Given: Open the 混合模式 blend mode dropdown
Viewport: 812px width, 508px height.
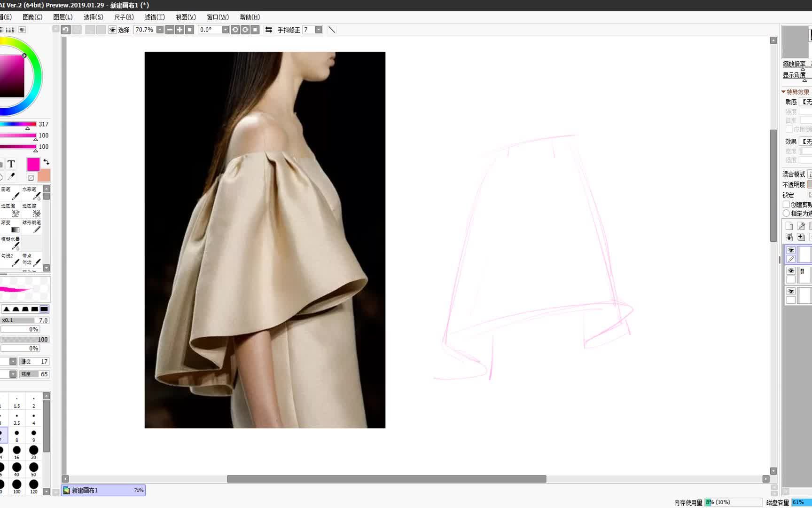Looking at the screenshot, I should [809, 174].
